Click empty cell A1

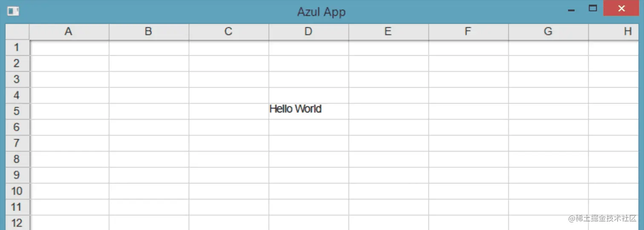(69, 48)
